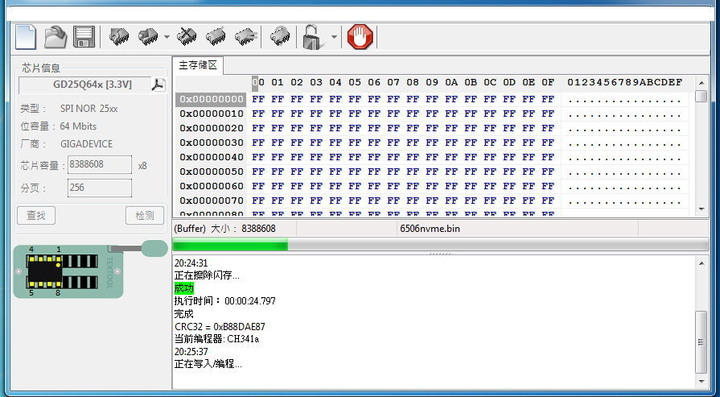Click the 查找 search button
720x397 pixels.
coord(36,216)
